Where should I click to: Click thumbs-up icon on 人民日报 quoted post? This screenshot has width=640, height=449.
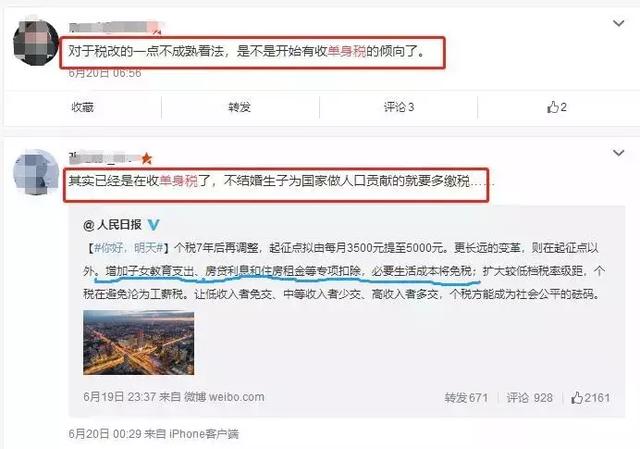(x=577, y=398)
